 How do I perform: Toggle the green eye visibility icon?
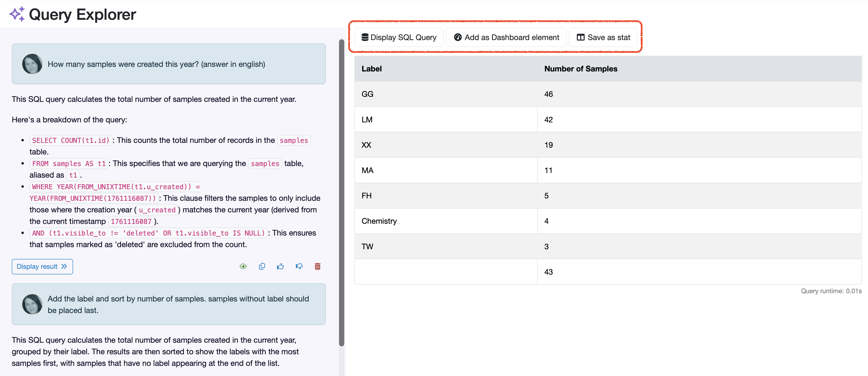243,266
